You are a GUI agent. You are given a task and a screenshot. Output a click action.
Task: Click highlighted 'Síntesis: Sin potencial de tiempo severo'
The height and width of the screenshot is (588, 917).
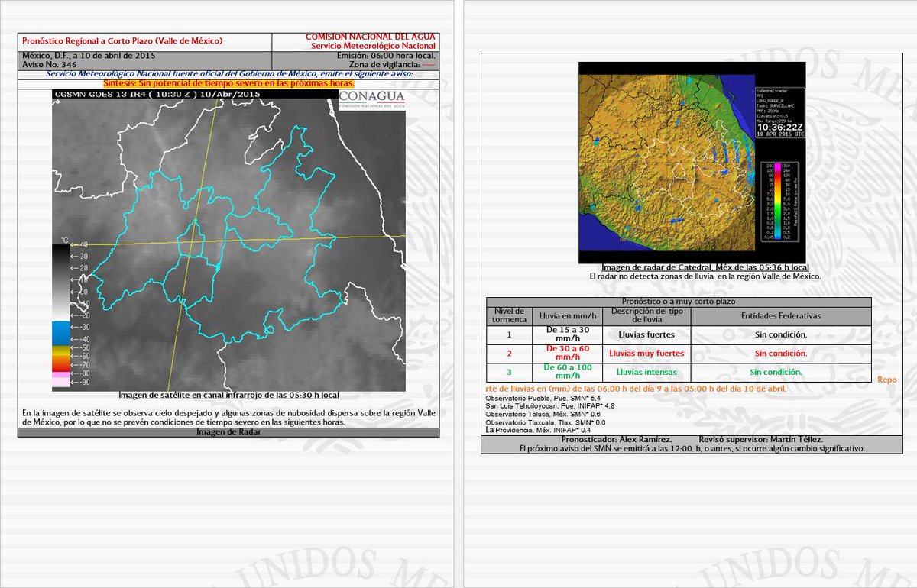coord(228,82)
